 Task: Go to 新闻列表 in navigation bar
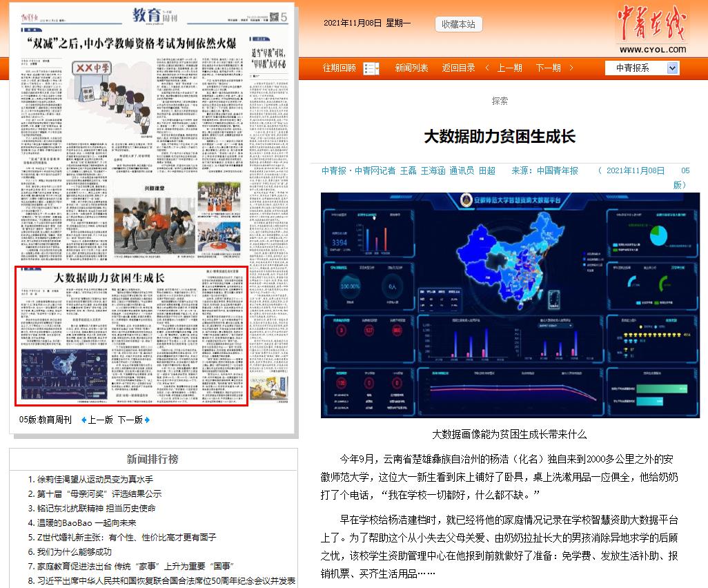pos(411,68)
